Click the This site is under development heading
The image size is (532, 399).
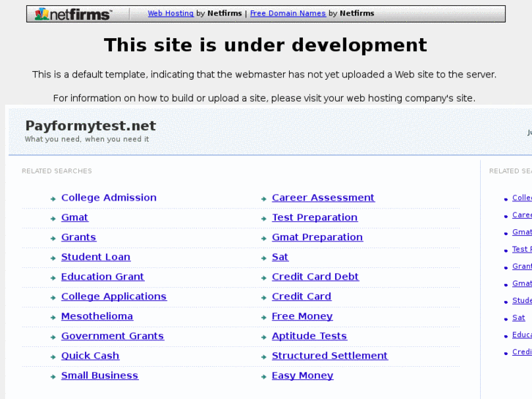266,45
